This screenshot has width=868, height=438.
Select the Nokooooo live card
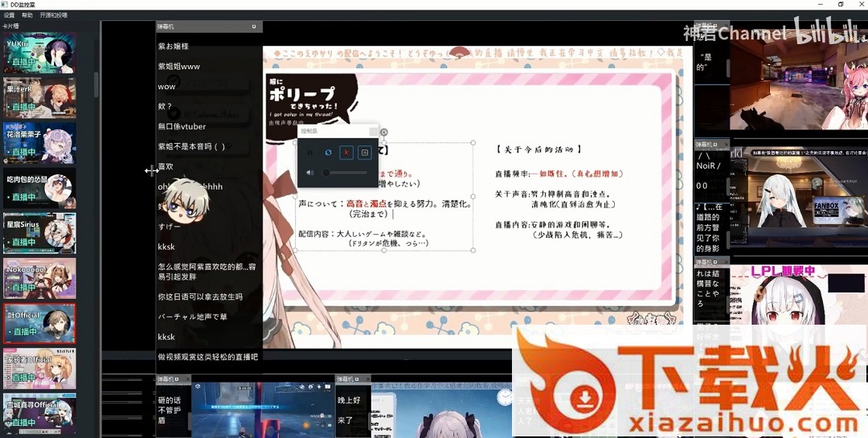(x=39, y=279)
